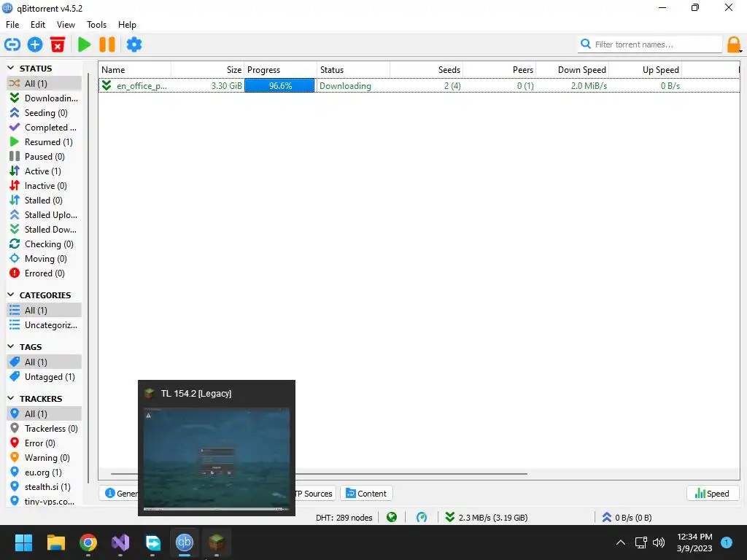Select the Seeding (0) status filter
Screen dimensions: 747x560
point(44,113)
